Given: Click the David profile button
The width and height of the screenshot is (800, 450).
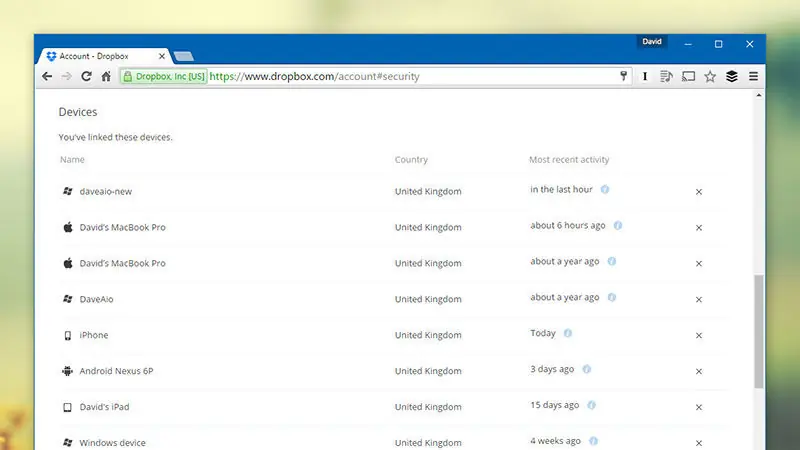Looking at the screenshot, I should tap(652, 41).
